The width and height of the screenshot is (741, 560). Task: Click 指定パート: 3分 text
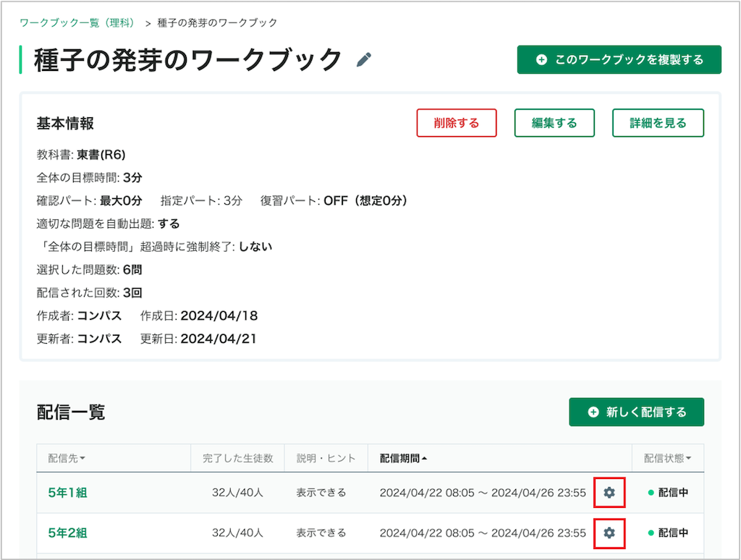(x=201, y=201)
